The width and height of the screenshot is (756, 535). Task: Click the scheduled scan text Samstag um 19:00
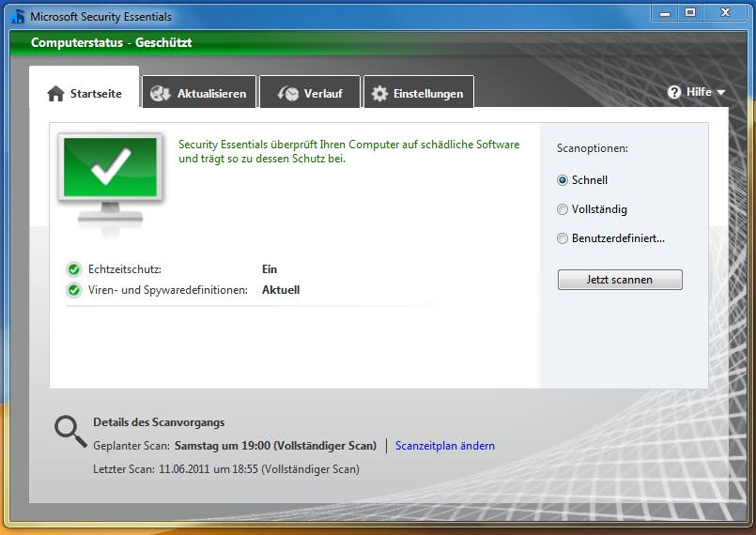[223, 446]
